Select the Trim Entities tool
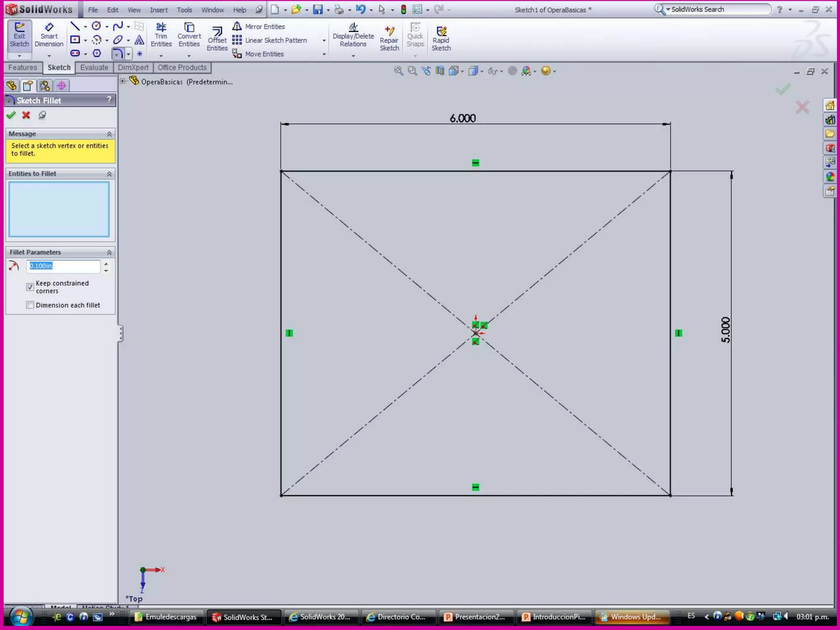 (x=161, y=35)
